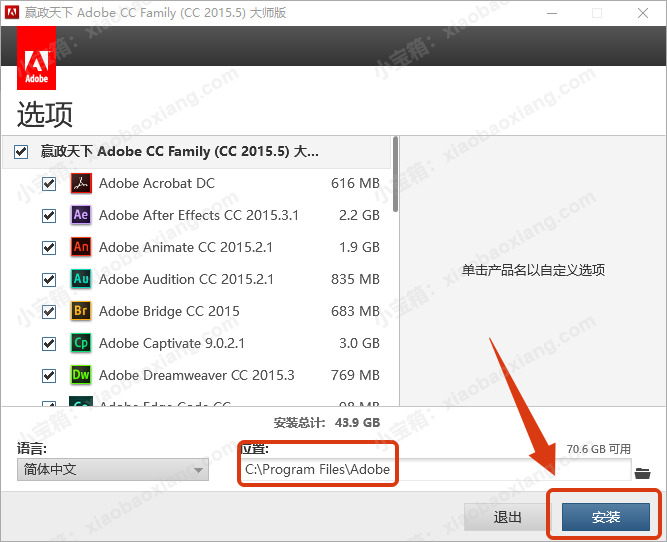This screenshot has width=667, height=542.
Task: Click the Adobe logo in header
Action: pyautogui.click(x=36, y=62)
